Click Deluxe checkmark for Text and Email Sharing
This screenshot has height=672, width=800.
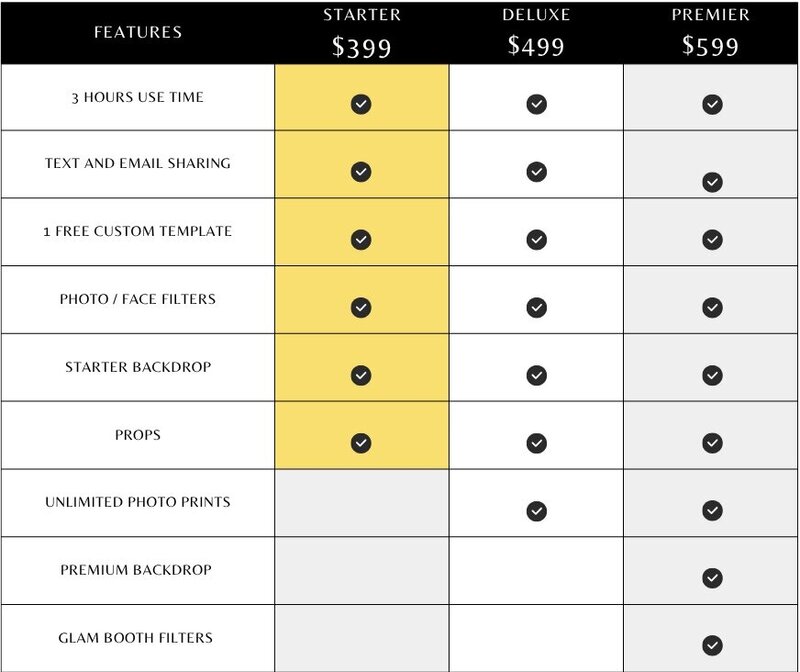pyautogui.click(x=536, y=172)
